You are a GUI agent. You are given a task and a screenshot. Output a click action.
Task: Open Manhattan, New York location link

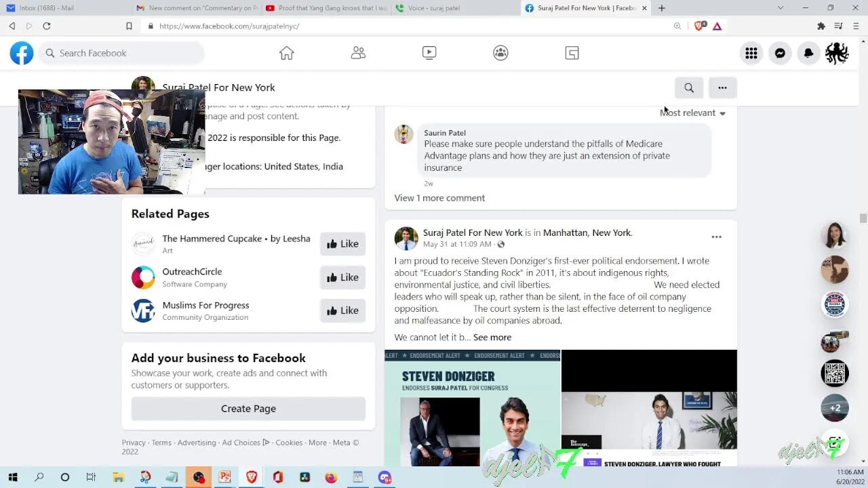click(587, 232)
